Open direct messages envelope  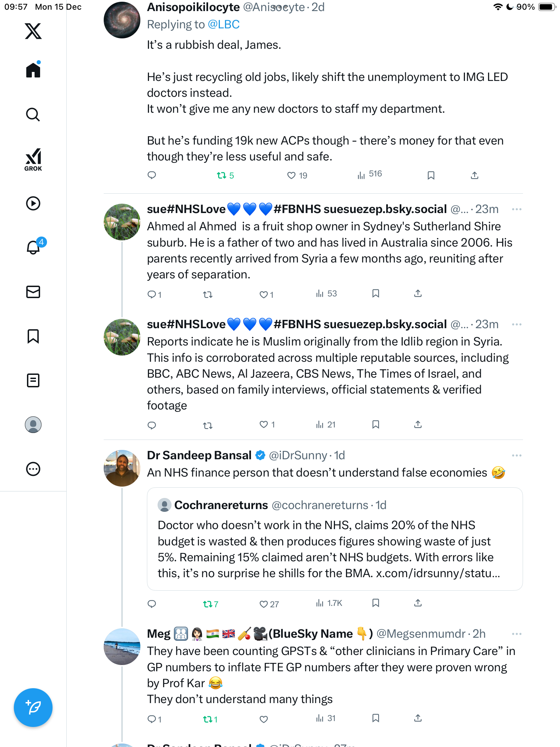(x=33, y=292)
